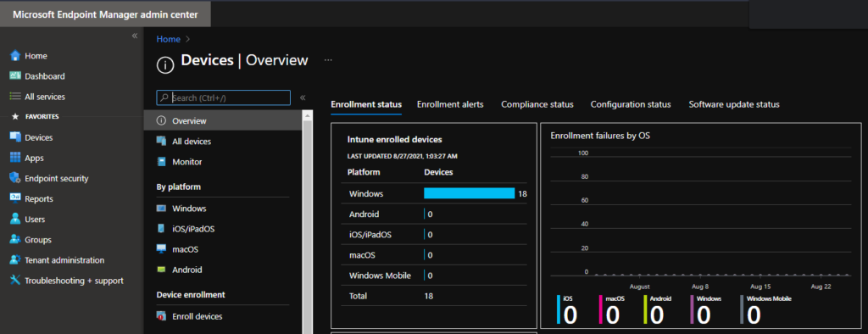Viewport: 868px width, 334px height.
Task: Click the Search (Ctrl+/) input field
Action: pyautogui.click(x=224, y=97)
